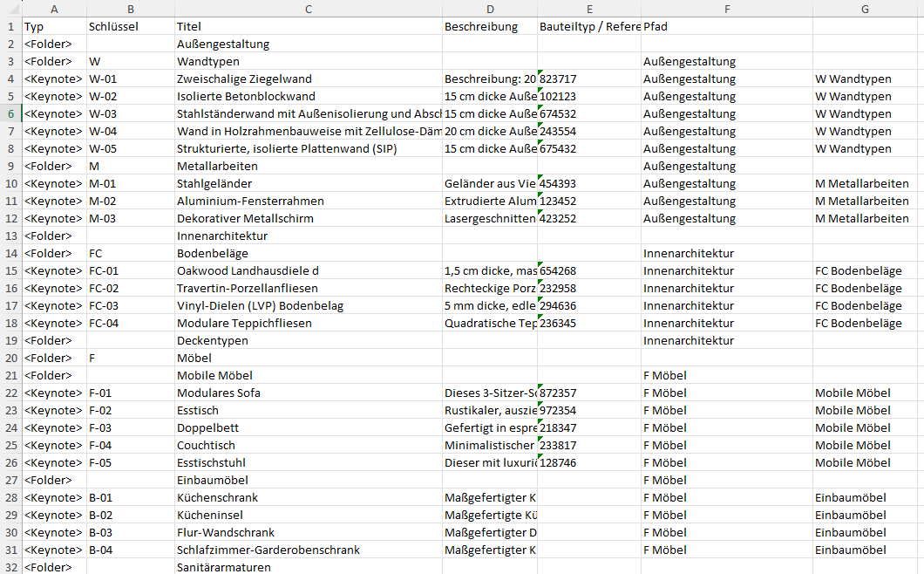Select the 'Stahlgeländer' title cell
This screenshot has height=574, width=924.
click(x=308, y=183)
